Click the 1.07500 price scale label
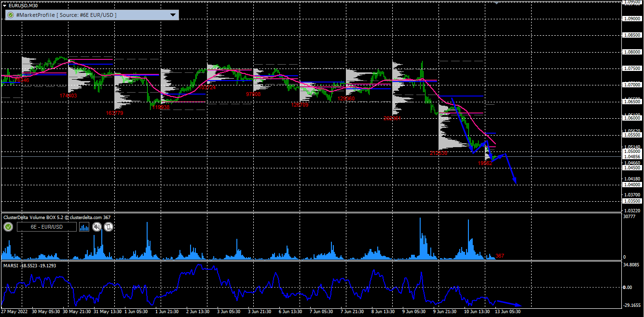The height and width of the screenshot is (317, 644). coord(631,69)
